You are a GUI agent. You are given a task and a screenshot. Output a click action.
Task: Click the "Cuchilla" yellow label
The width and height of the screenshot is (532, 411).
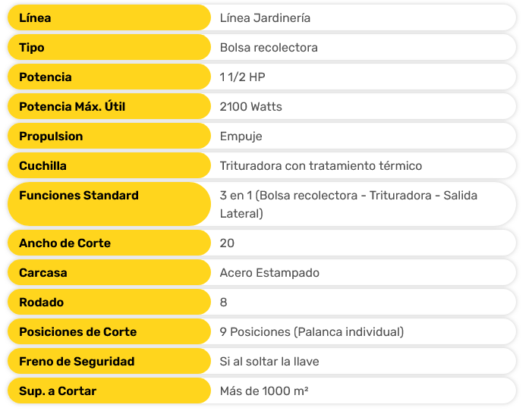(x=42, y=165)
